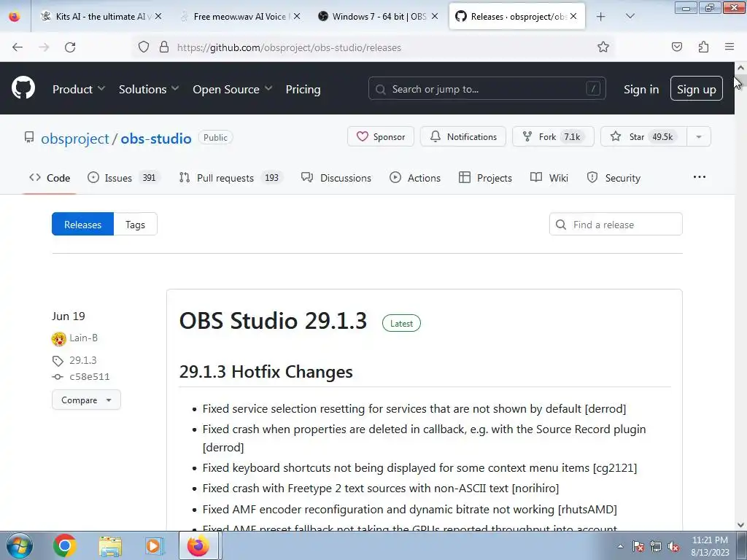747x560 pixels.
Task: Click Lain-B avatar image
Action: [x=58, y=339]
